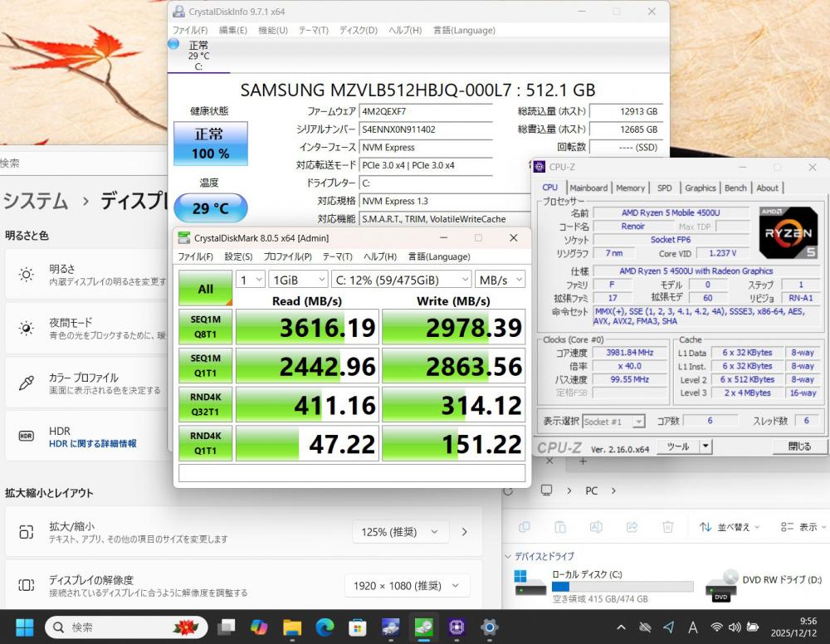
Task: Switch to CPU-Z Mainboard tab
Action: [588, 188]
